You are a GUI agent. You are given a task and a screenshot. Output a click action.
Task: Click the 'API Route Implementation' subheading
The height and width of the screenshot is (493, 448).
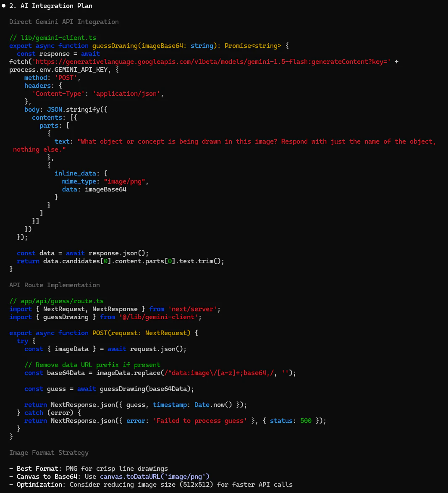click(55, 285)
